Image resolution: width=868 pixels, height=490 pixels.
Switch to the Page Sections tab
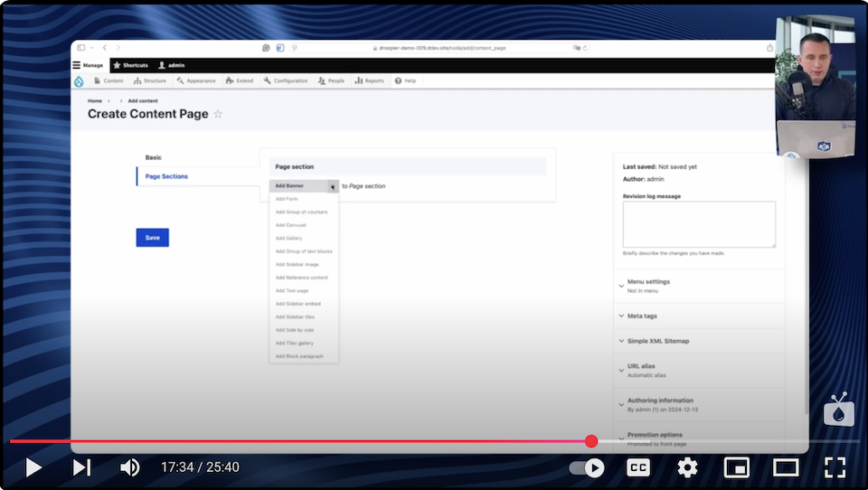166,176
